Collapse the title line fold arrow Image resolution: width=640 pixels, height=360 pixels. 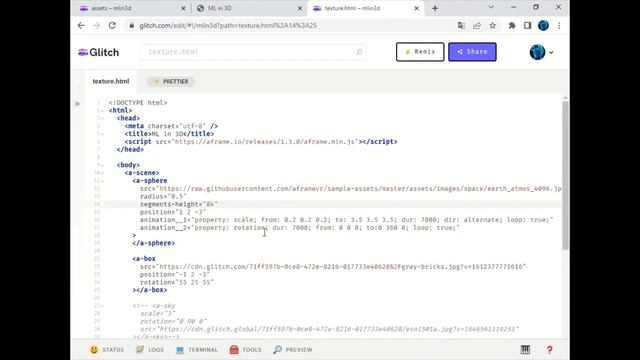102,134
